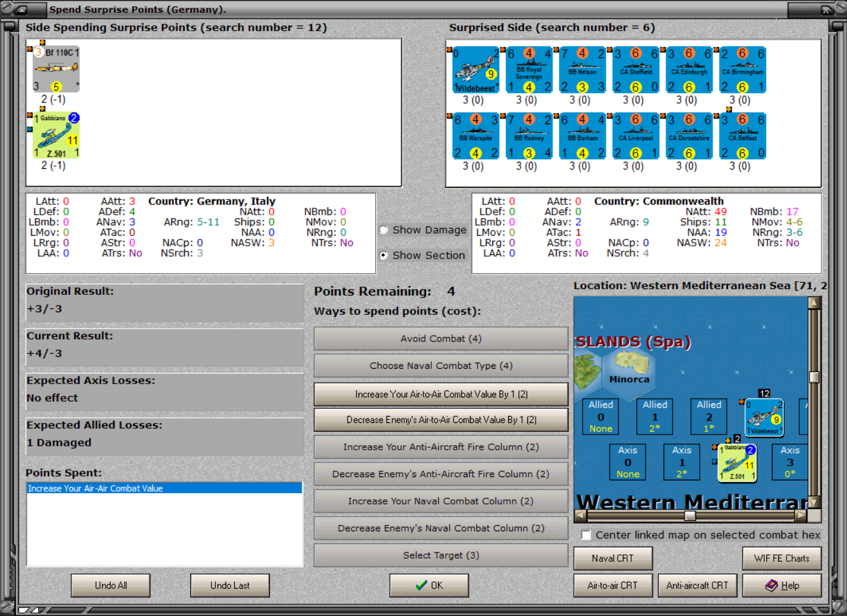Click Increase Your Air-to-Air Combat Value By 1
Screen dimensions: 847x616
pos(441,394)
